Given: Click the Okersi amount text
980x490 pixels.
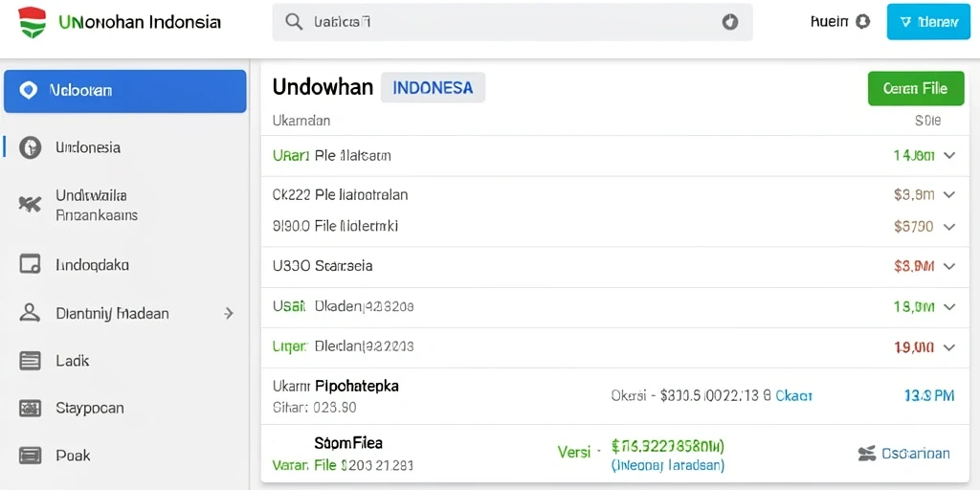Looking at the screenshot, I should [691, 395].
